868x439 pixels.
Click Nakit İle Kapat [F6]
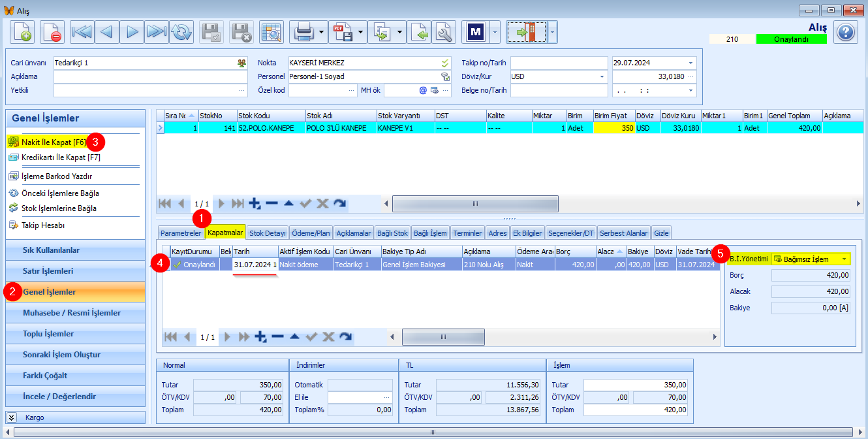coord(54,142)
